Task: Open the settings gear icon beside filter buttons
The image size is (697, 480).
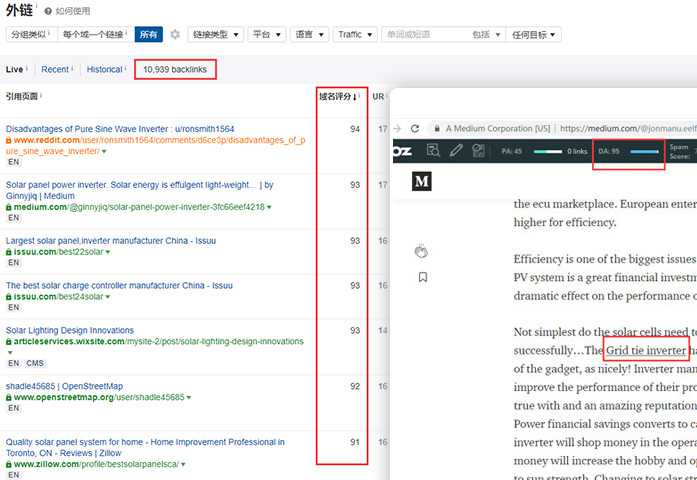Action: (175, 34)
